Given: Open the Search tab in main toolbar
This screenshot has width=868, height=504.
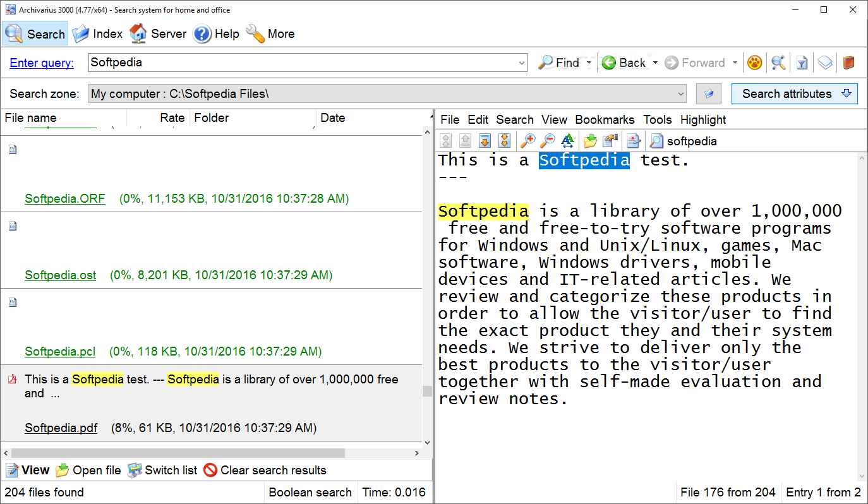Looking at the screenshot, I should tap(35, 33).
